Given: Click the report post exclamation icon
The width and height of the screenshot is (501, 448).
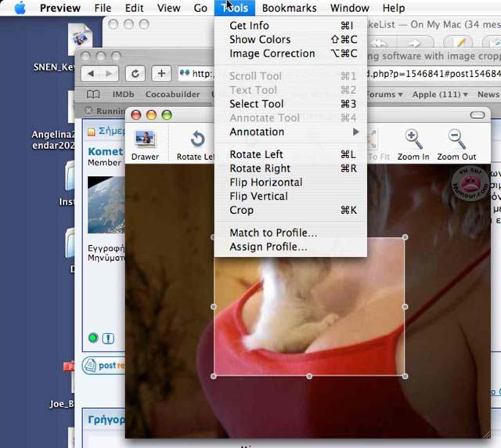Looking at the screenshot, I should pos(108,338).
